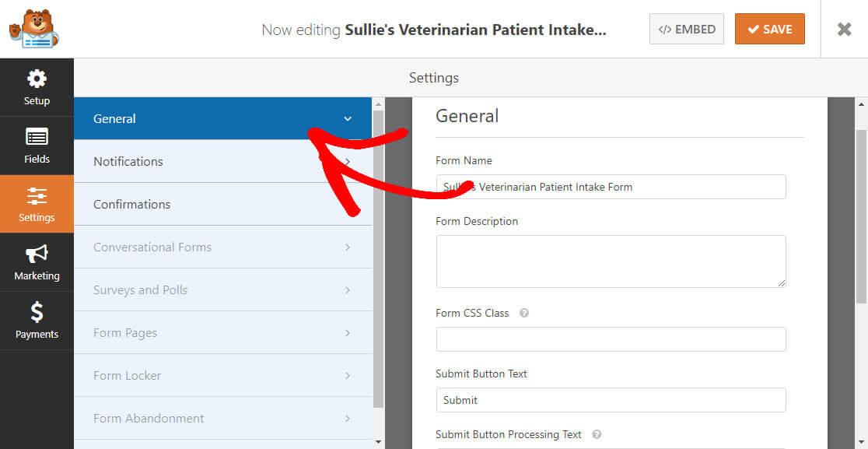Image resolution: width=868 pixels, height=449 pixels.
Task: Save the form with the SAVE button
Action: (769, 29)
